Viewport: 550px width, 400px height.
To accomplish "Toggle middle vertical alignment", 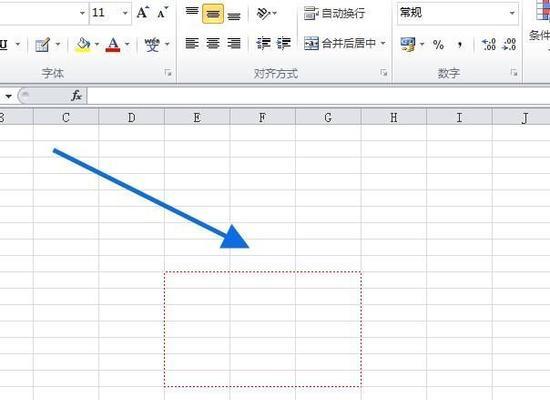I will point(213,14).
